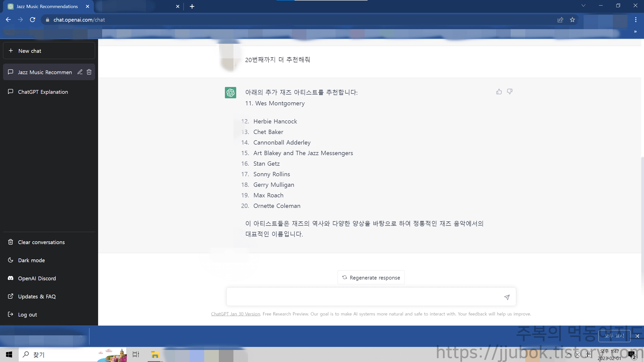Viewport: 644px width, 362px height.
Task: Give thumbs up feedback on the response
Action: (499, 92)
